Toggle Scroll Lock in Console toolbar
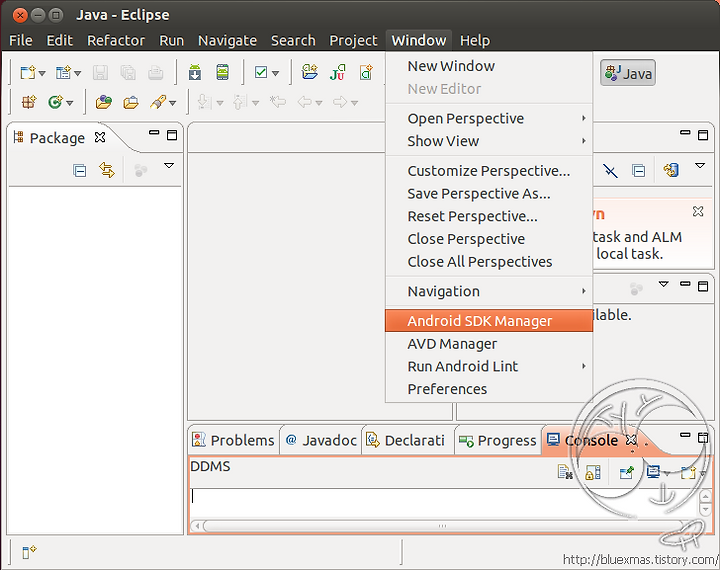Image resolution: width=720 pixels, height=570 pixels. 593,472
